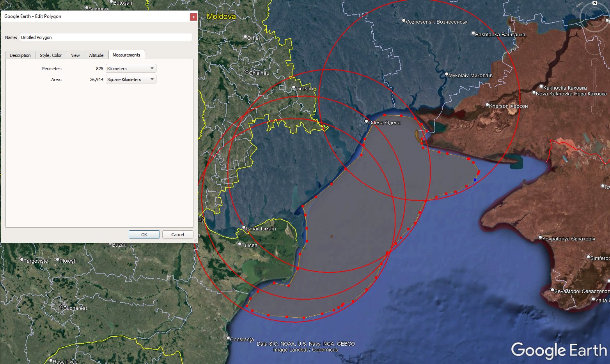
Task: Click the Bucharest capital marker
Action: [x=61, y=307]
